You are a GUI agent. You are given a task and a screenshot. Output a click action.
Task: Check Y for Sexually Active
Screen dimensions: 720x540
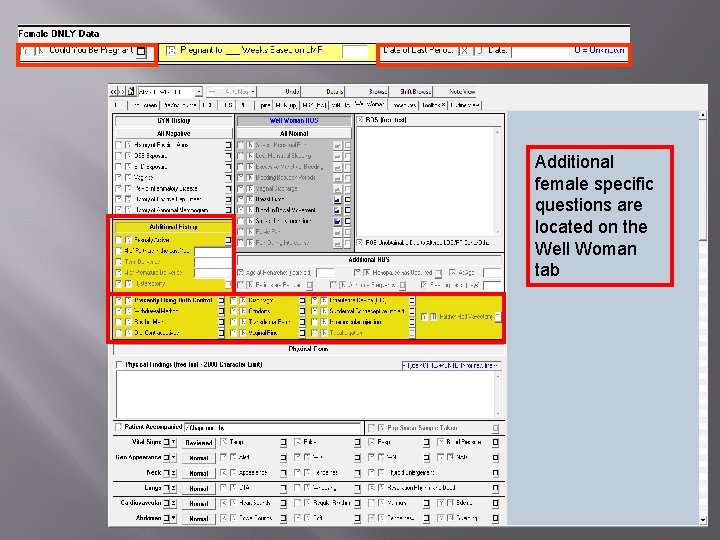click(x=119, y=240)
